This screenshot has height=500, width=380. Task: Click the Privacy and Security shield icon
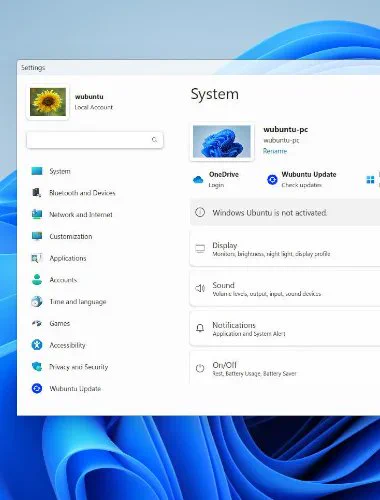pyautogui.click(x=37, y=367)
